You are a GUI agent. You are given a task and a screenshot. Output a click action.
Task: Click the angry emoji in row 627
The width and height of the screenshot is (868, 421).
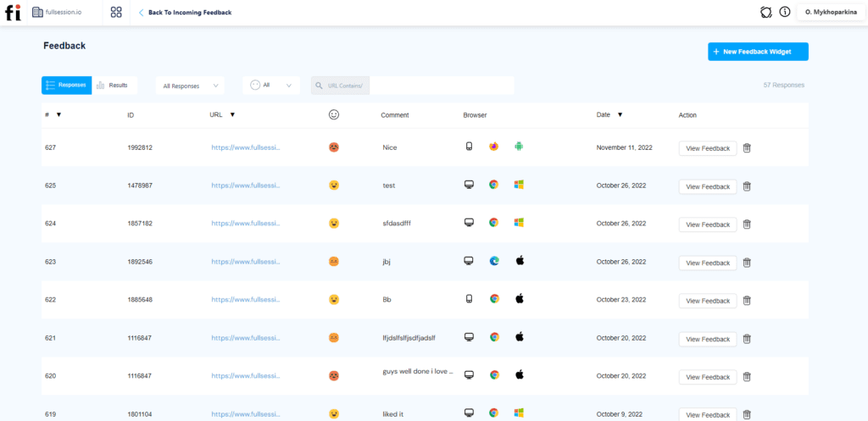coord(334,147)
